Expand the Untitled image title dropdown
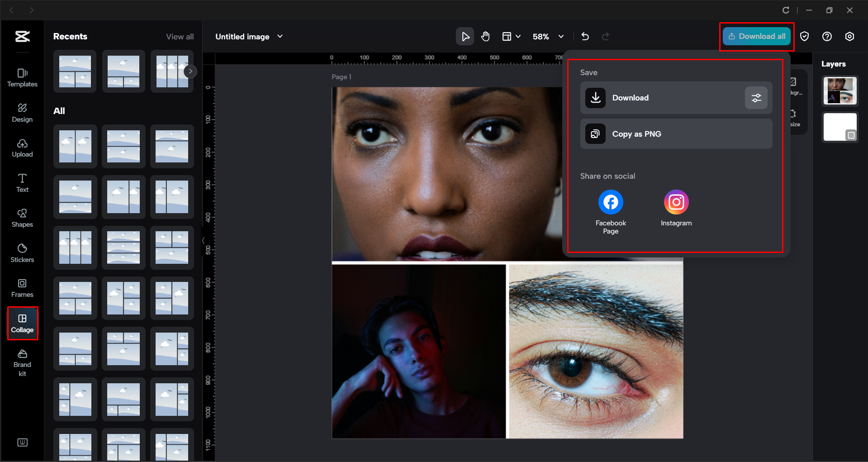 tap(280, 37)
